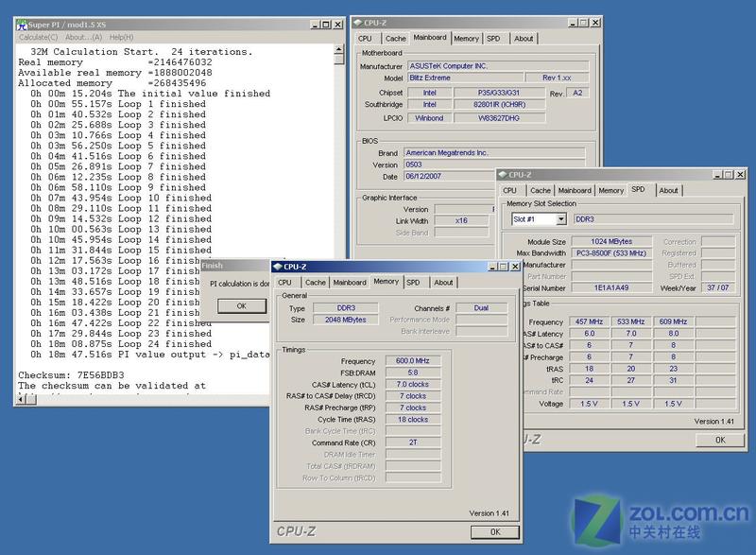Image resolution: width=756 pixels, height=555 pixels.
Task: Click OK in the Finish dialog
Action: (242, 306)
